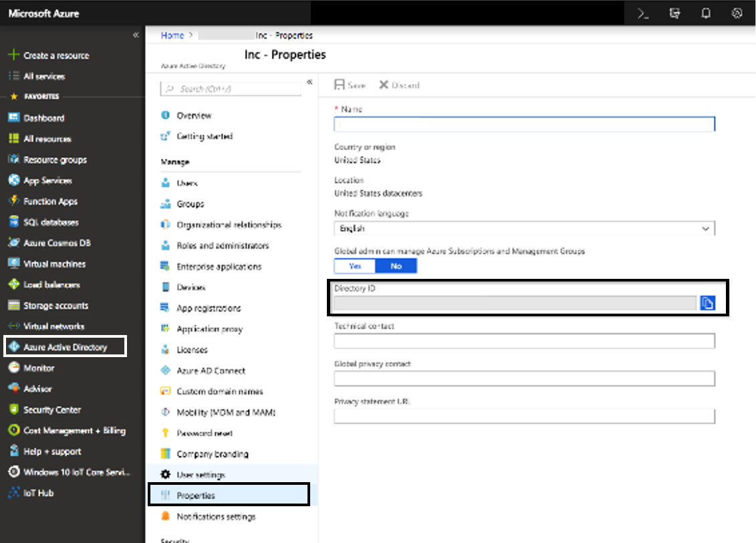Click the Virtual machines icon in sidebar
Viewport: 756px width, 543px height.
click(x=13, y=263)
